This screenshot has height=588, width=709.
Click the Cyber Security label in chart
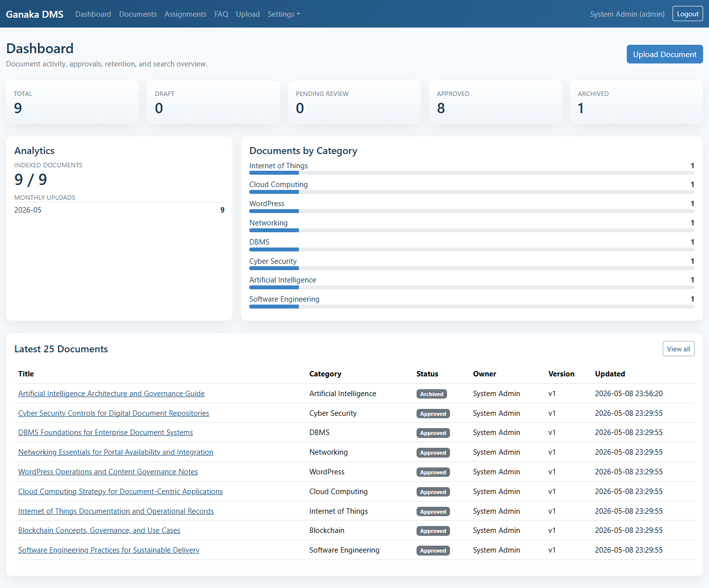point(273,261)
